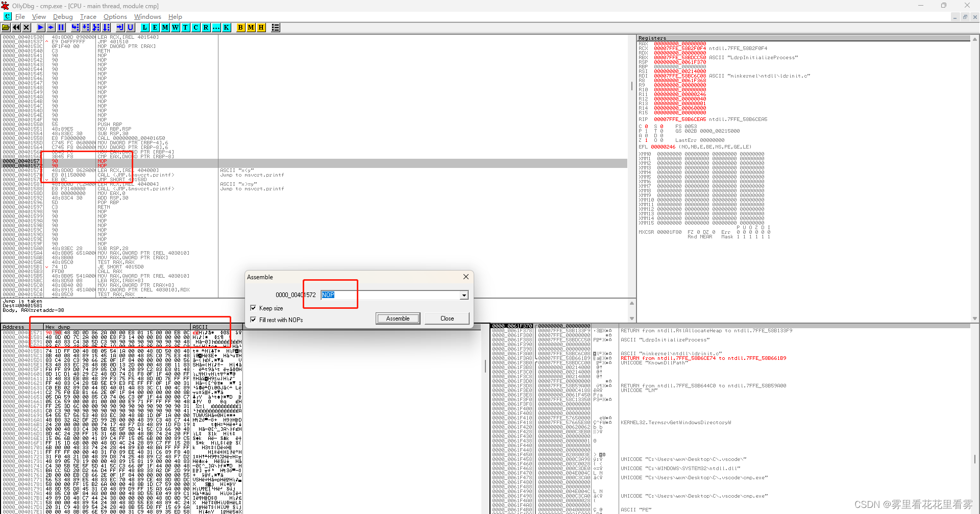Expand the Assemble command dropdown arrow

[x=464, y=295]
